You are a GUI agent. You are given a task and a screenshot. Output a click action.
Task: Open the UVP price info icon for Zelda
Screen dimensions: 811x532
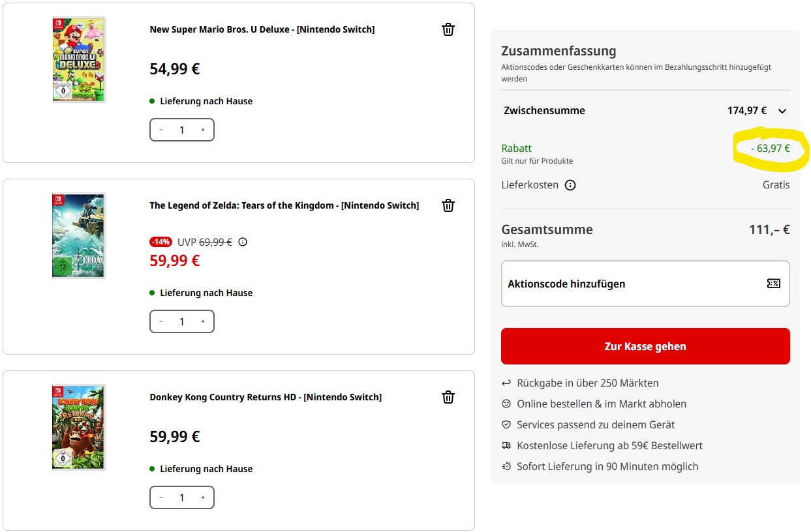(x=243, y=242)
